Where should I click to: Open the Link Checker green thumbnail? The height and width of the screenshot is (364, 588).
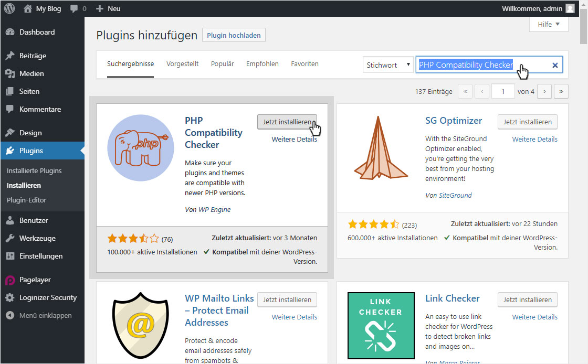click(381, 325)
